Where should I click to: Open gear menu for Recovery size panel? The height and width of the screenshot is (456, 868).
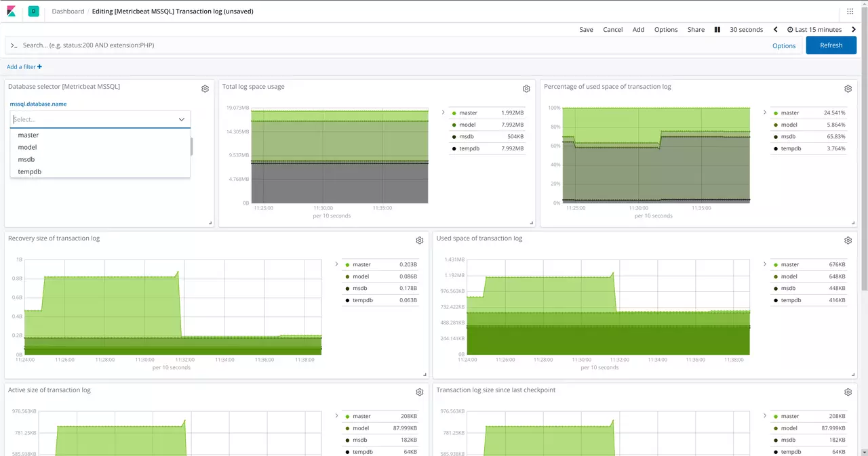tap(420, 241)
